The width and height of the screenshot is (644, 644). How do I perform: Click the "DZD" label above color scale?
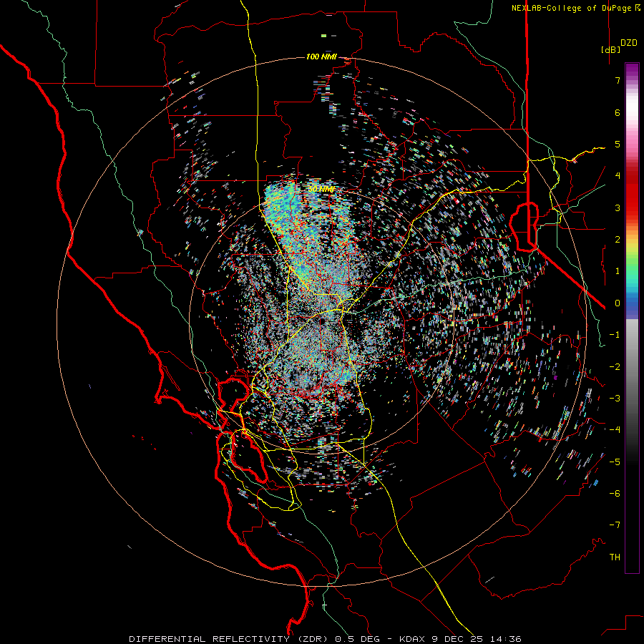(x=629, y=43)
